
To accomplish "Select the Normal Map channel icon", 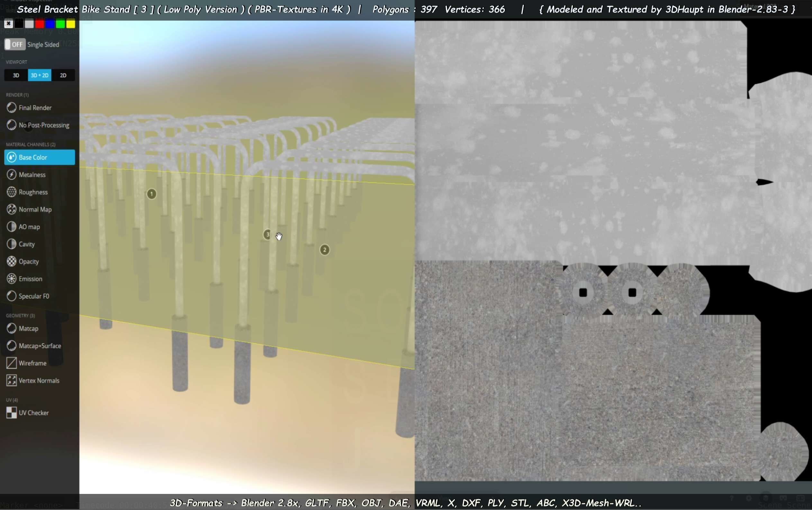I will pos(12,209).
